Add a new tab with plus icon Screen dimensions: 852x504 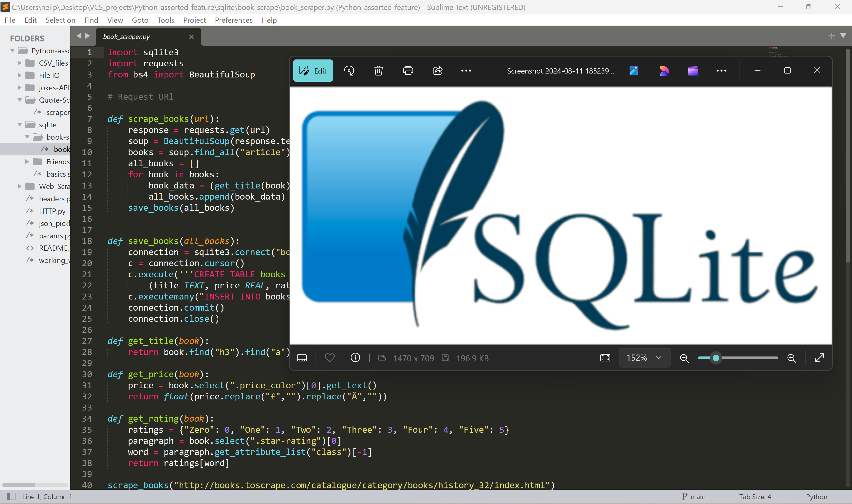831,36
